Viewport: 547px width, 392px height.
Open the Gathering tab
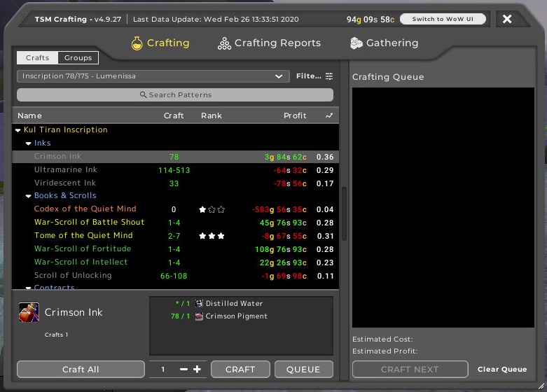click(x=384, y=43)
